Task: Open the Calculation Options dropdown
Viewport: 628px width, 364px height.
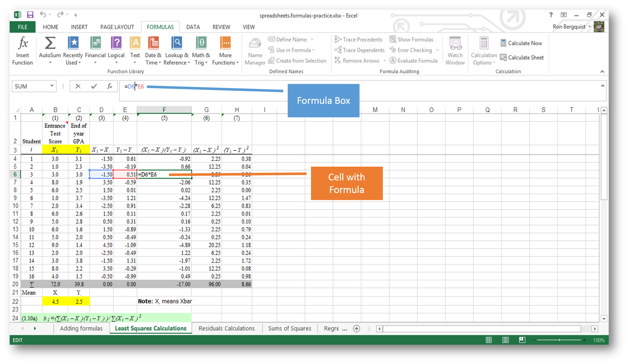Action: click(482, 52)
